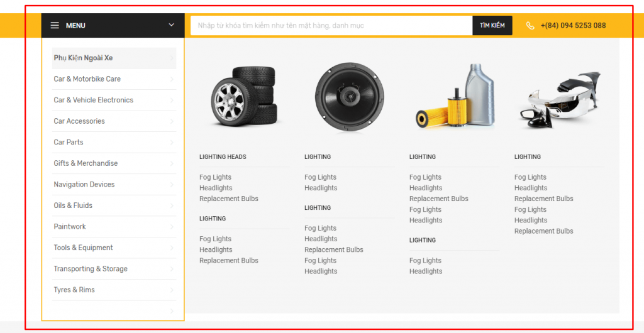Expand the Gifts & Merchandise arrow
This screenshot has width=644, height=333.
pos(172,163)
